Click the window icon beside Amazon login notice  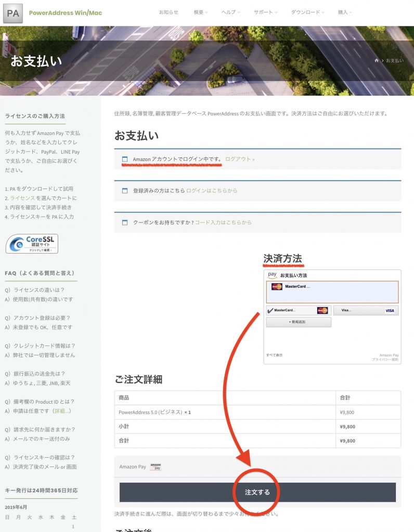(125, 159)
